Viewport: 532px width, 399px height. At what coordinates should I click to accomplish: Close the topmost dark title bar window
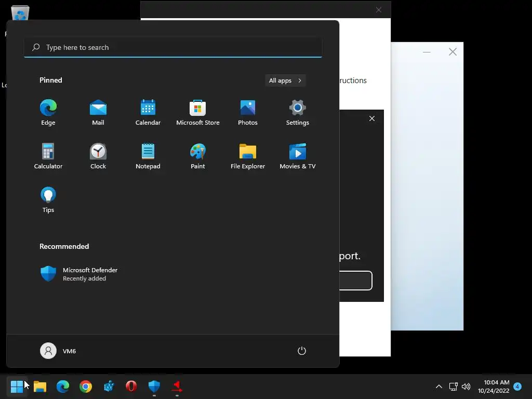pos(379,10)
